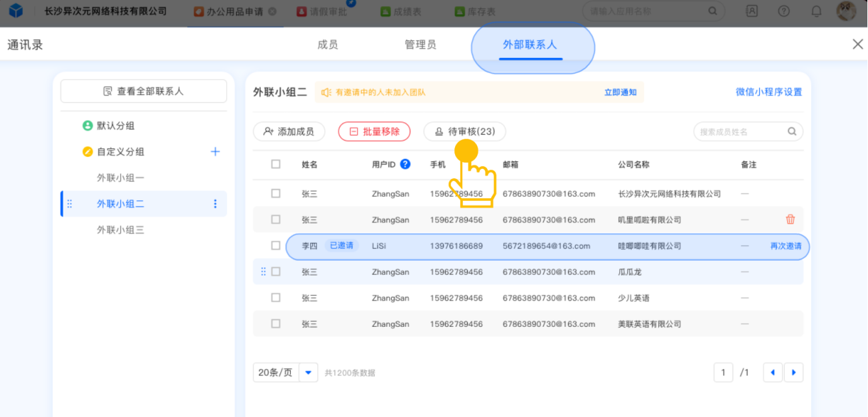Toggle the select-all header checkbox
The width and height of the screenshot is (868, 417).
[276, 164]
